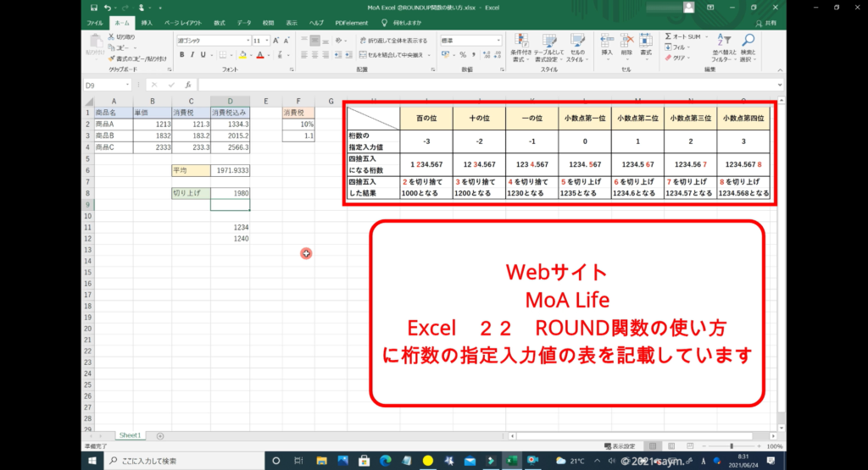Click the zoom slider in the status bar
868x470 pixels.
pyautogui.click(x=731, y=446)
